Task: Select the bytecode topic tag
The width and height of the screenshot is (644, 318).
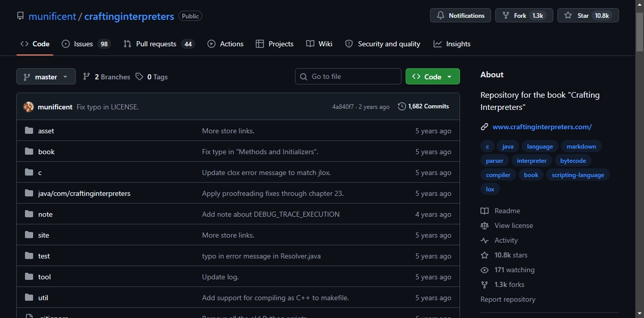Action: coord(573,161)
